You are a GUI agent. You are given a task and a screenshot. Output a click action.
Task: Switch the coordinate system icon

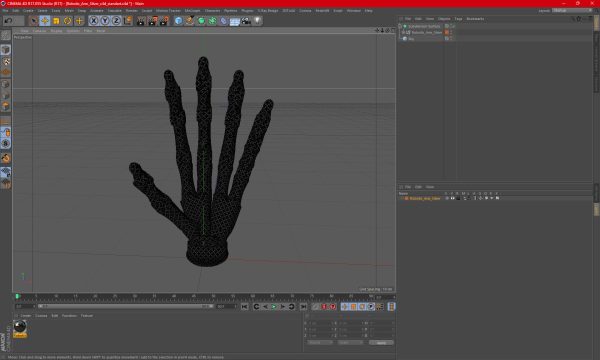coord(127,21)
